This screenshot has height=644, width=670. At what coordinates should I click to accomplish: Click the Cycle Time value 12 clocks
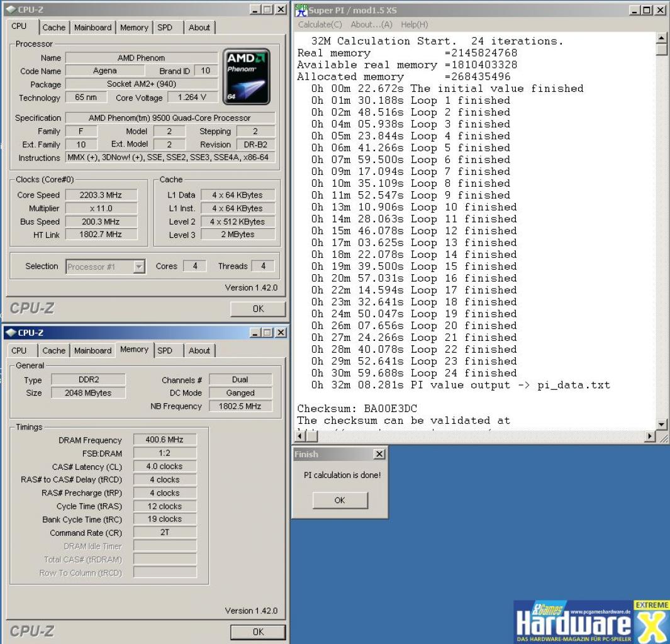click(164, 506)
